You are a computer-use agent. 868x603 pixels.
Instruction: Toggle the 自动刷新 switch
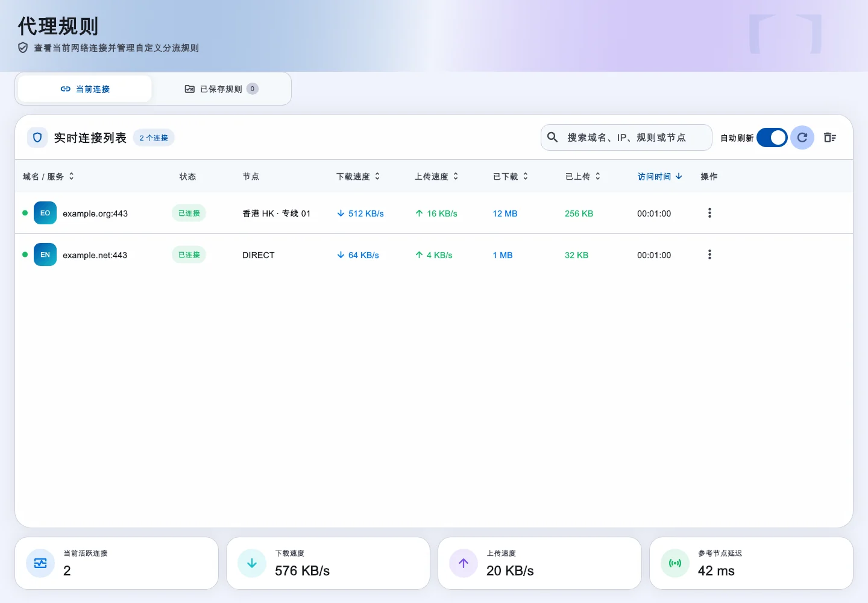pyautogui.click(x=772, y=137)
